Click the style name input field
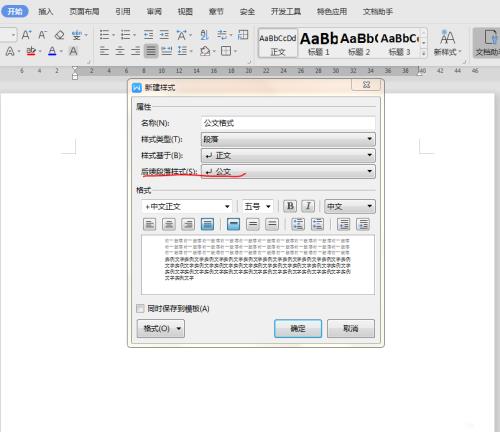 [288, 123]
